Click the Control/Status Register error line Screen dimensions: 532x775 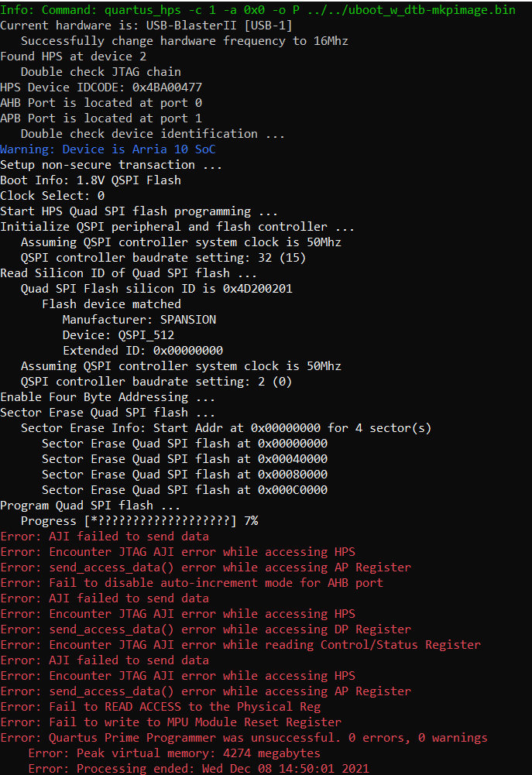pos(240,645)
